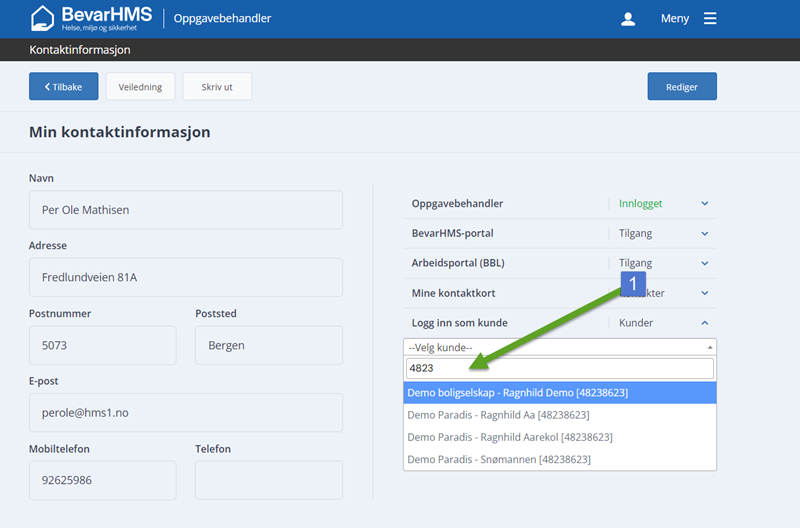Open the hamburger Meny icon

point(710,19)
